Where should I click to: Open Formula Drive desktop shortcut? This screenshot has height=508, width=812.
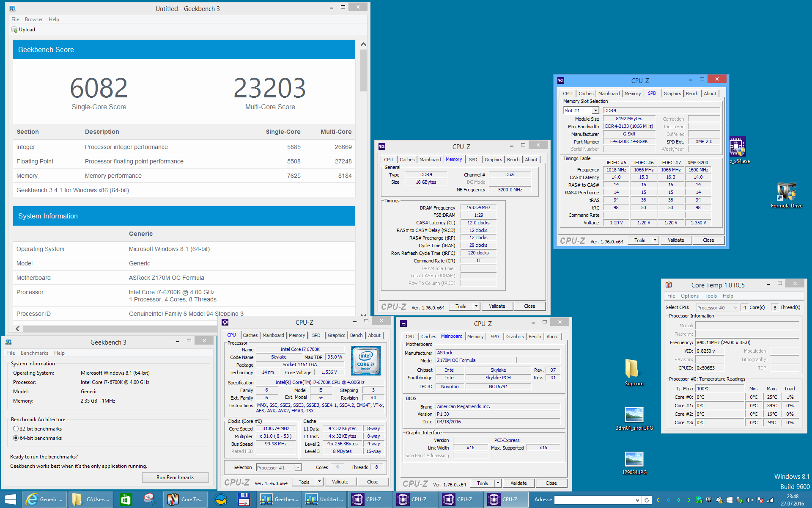tap(786, 196)
